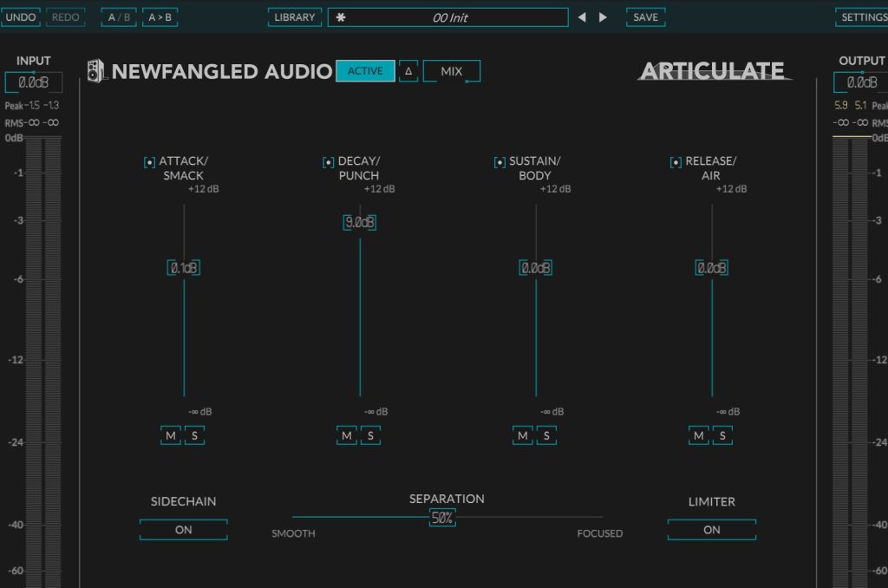Click the Separation slider 50% handle
Viewport: 888px width, 588px height.
442,519
